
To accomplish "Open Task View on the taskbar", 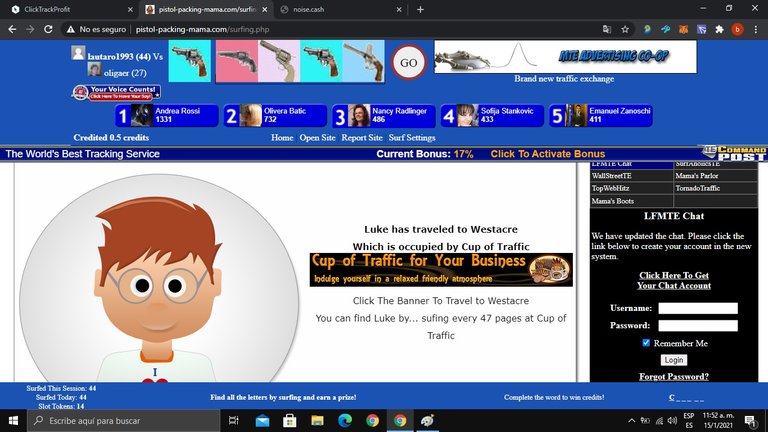I will (234, 421).
